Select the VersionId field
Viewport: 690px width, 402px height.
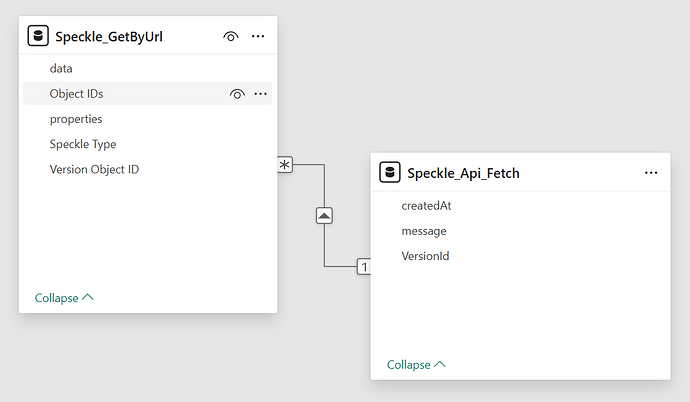click(521, 256)
